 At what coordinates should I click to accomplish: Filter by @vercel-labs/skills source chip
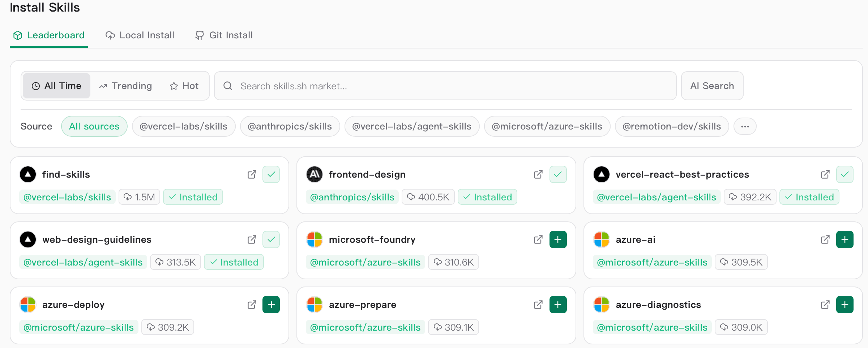184,126
